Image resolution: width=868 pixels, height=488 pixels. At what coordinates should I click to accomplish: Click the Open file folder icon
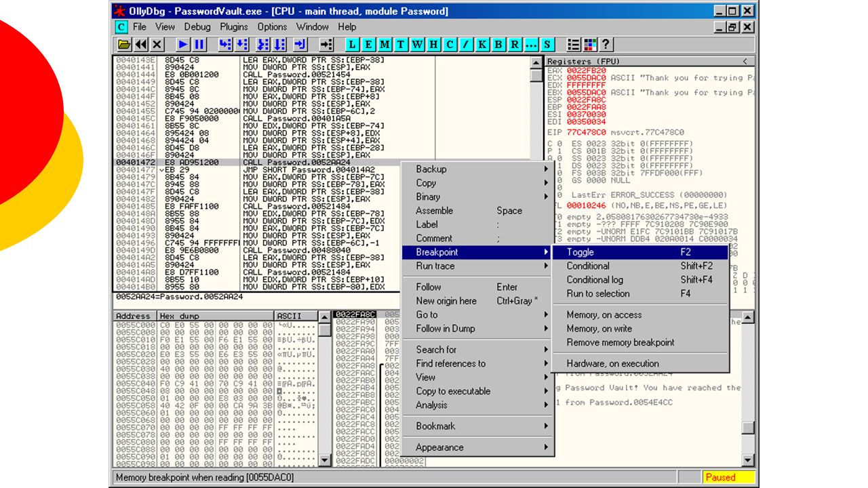[124, 45]
